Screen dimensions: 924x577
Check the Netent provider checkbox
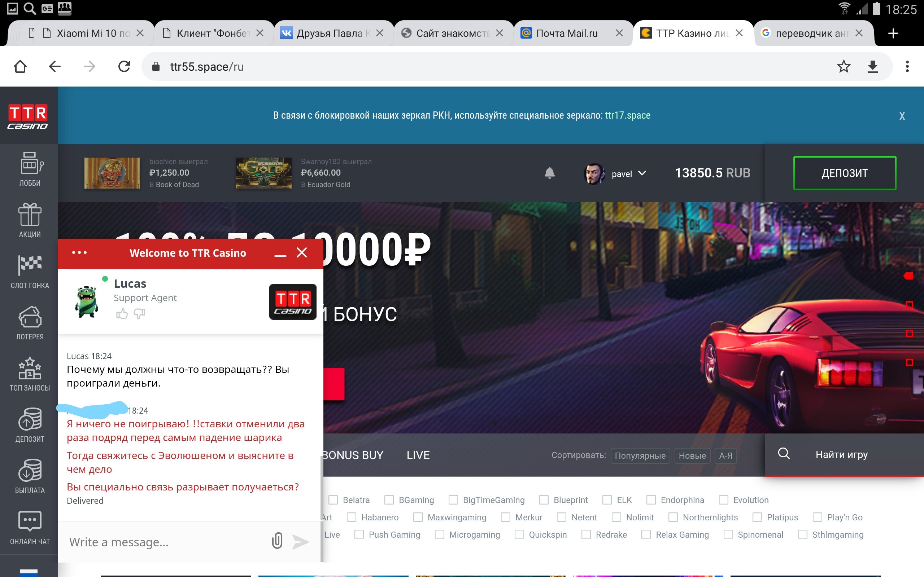pos(561,517)
